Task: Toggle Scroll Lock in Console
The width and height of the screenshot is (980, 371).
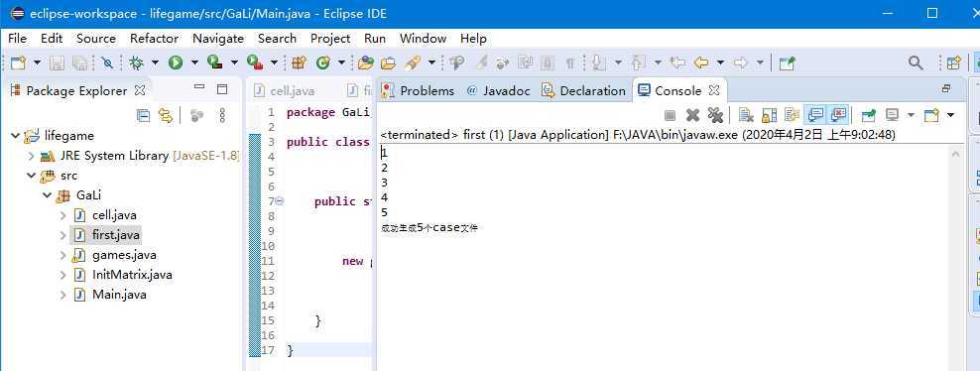Action: click(769, 115)
